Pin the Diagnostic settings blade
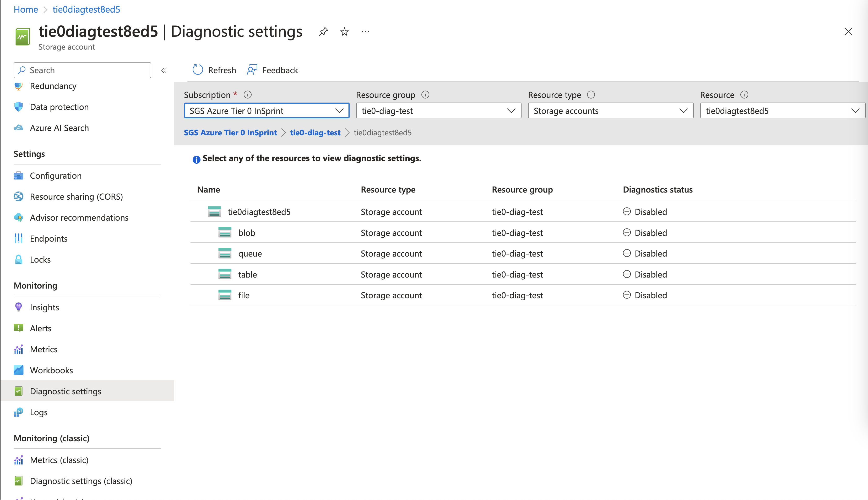Image resolution: width=868 pixels, height=500 pixels. coord(323,32)
